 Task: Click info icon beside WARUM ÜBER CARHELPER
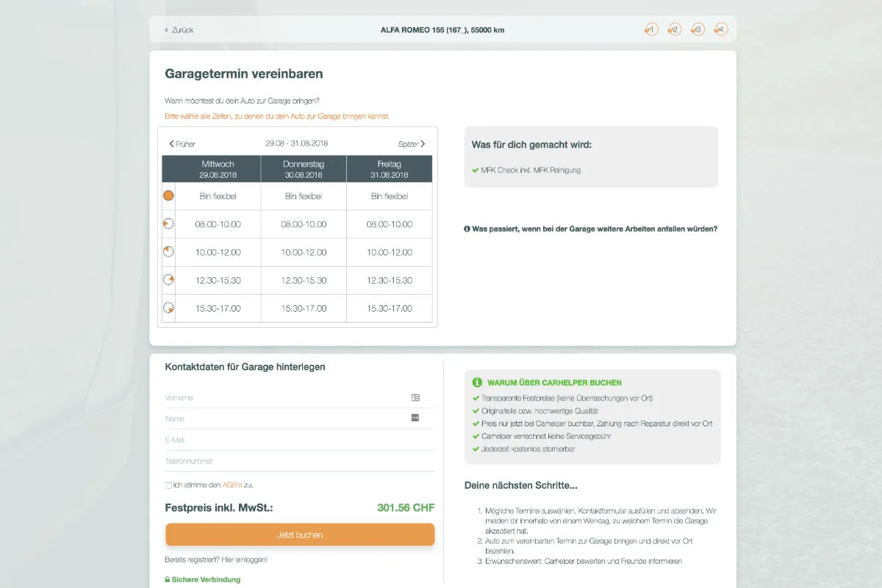tap(477, 382)
